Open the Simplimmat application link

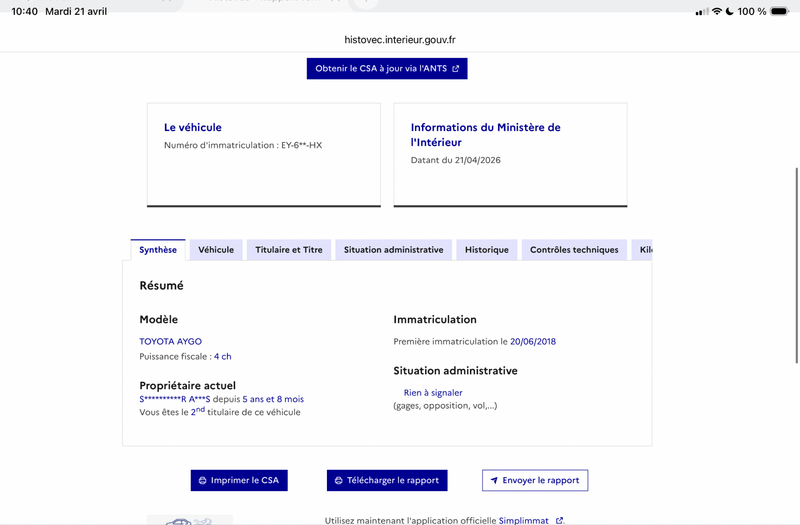523,520
